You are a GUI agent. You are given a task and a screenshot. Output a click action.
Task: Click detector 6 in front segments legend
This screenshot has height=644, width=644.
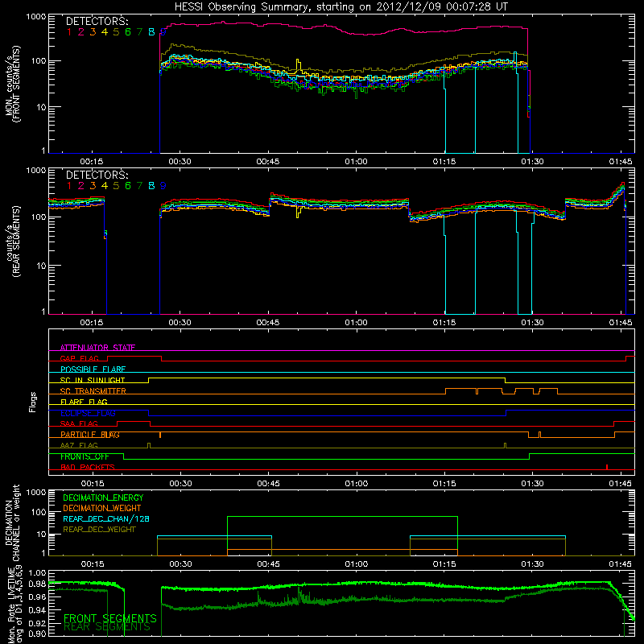tap(128, 32)
